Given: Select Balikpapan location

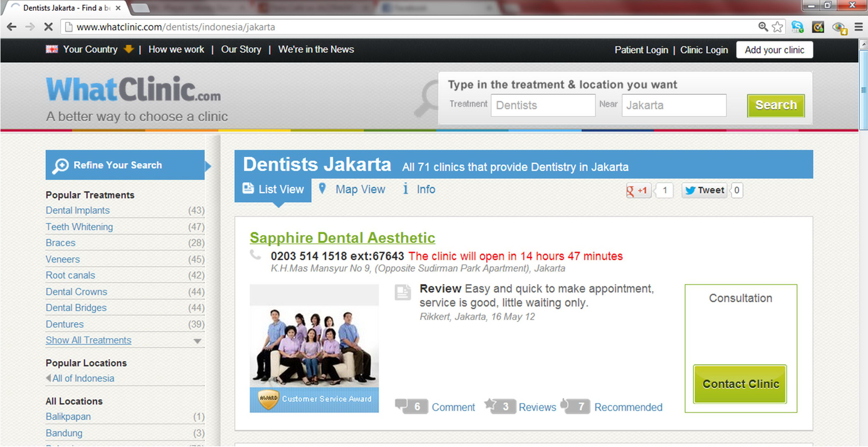Looking at the screenshot, I should 68,417.
